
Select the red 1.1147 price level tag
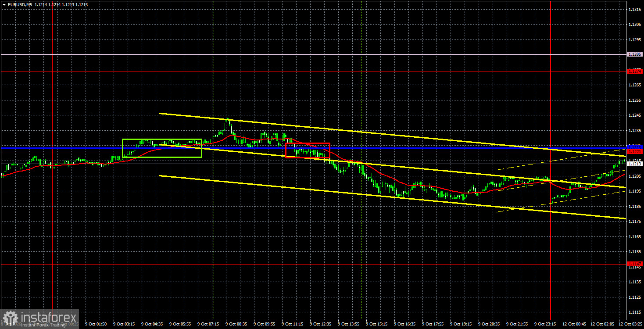coord(635,264)
